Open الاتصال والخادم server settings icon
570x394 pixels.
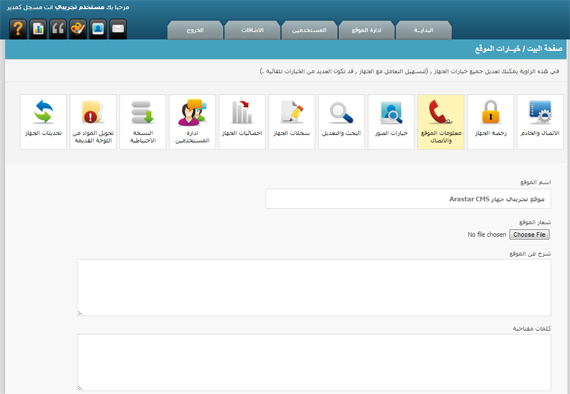coord(540,122)
